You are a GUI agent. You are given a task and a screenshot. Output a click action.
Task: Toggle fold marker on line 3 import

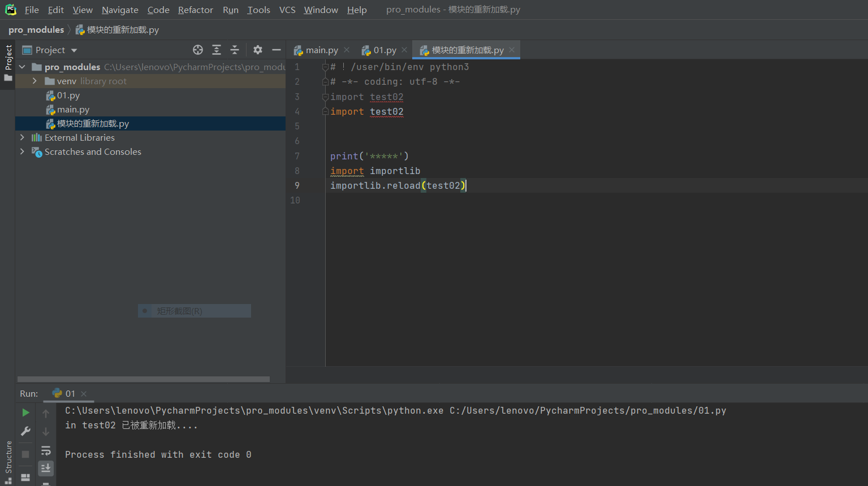pos(325,97)
